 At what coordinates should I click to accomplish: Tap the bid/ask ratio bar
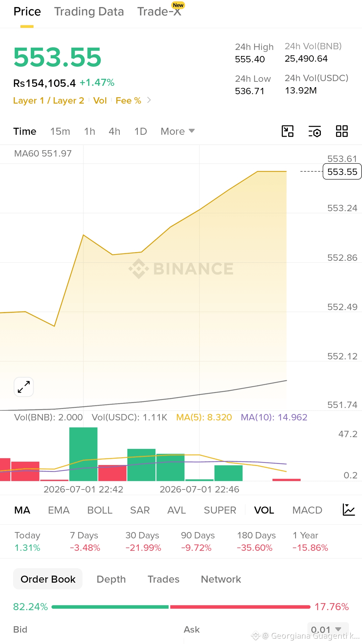(181, 607)
